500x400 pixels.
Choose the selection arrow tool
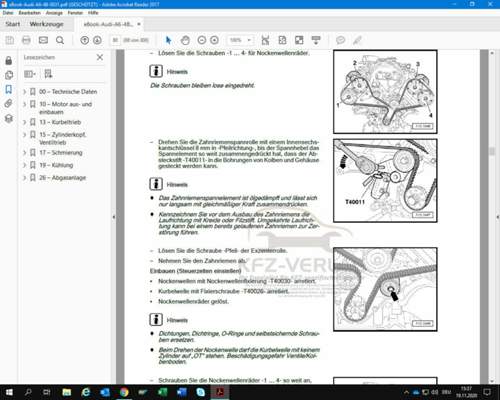point(168,40)
